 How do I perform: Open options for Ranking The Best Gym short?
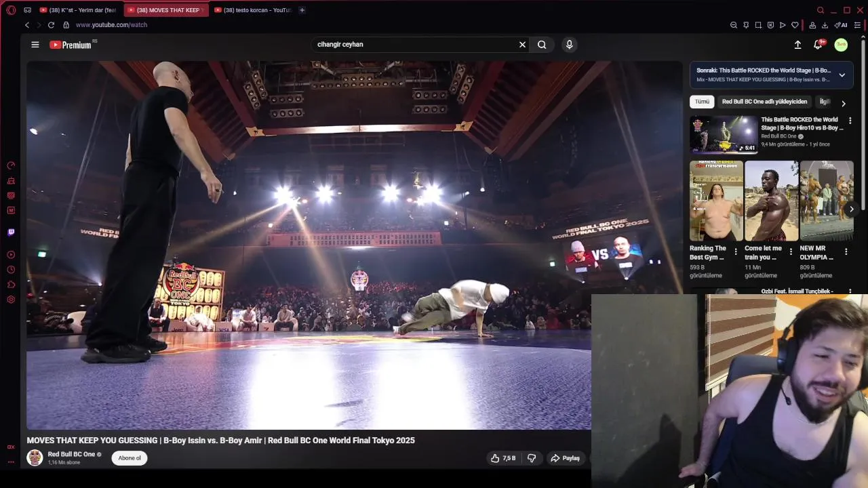tap(736, 251)
